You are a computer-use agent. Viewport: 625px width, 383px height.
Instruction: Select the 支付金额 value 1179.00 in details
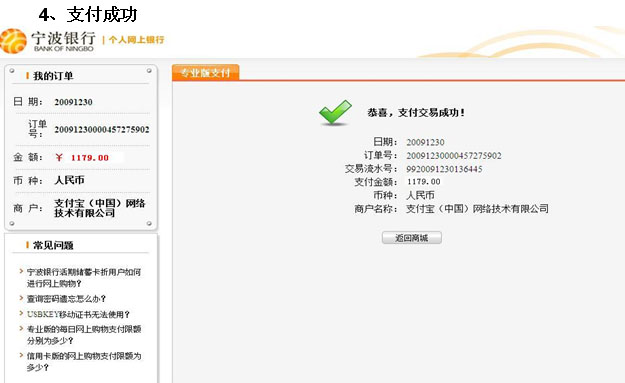[x=423, y=182]
